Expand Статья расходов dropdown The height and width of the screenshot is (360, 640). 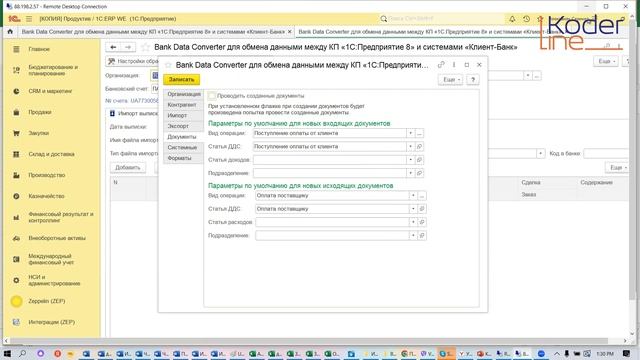pos(413,222)
